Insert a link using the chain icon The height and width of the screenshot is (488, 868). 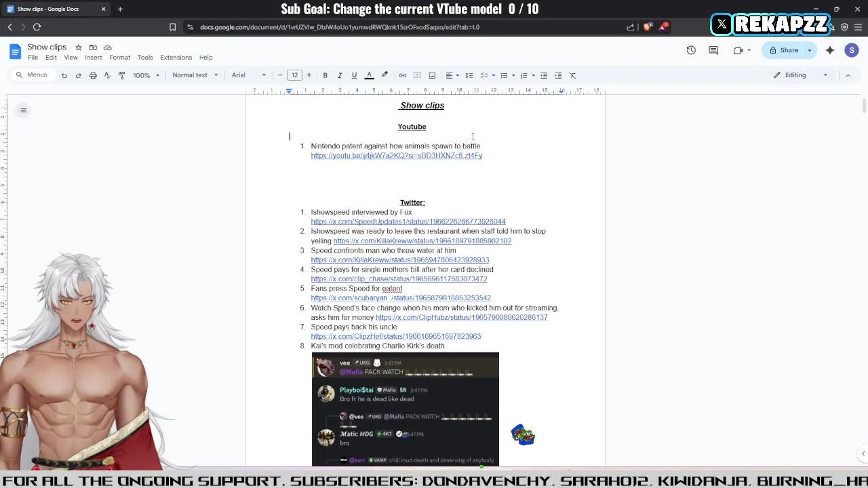tap(403, 75)
